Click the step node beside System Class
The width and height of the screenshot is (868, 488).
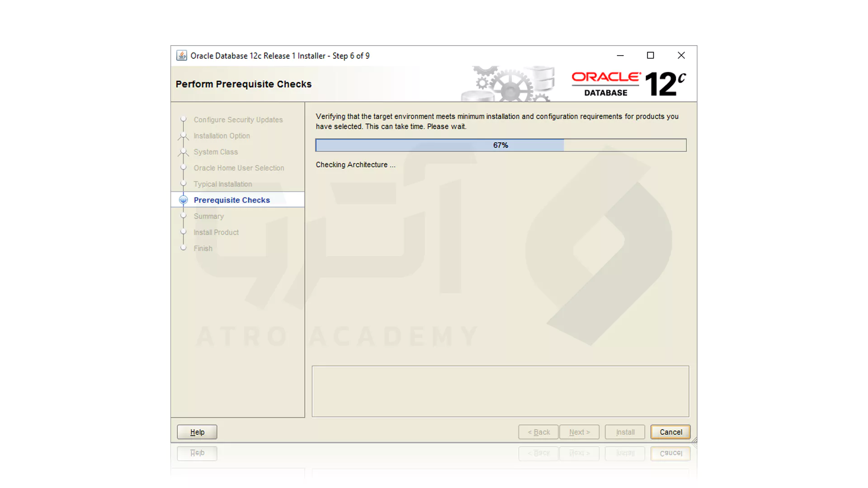click(183, 152)
